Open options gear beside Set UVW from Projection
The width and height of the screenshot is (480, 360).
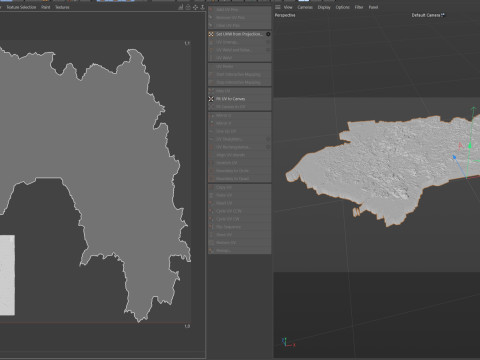pos(268,34)
